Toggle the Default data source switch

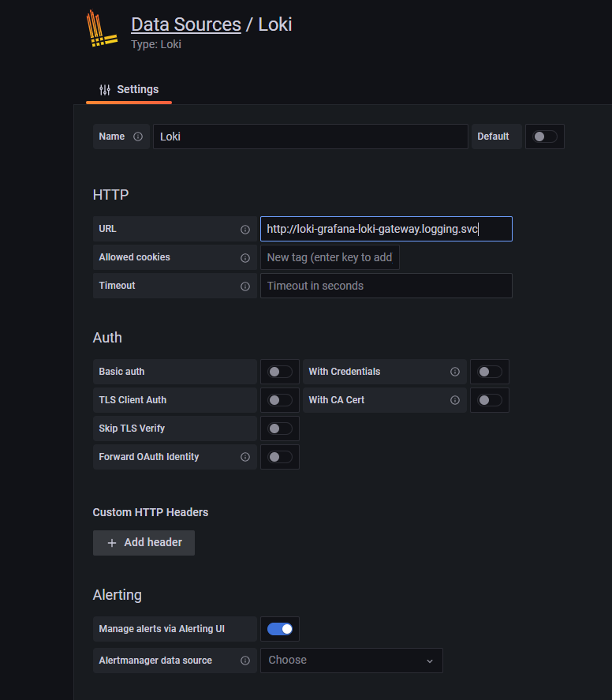tap(544, 137)
